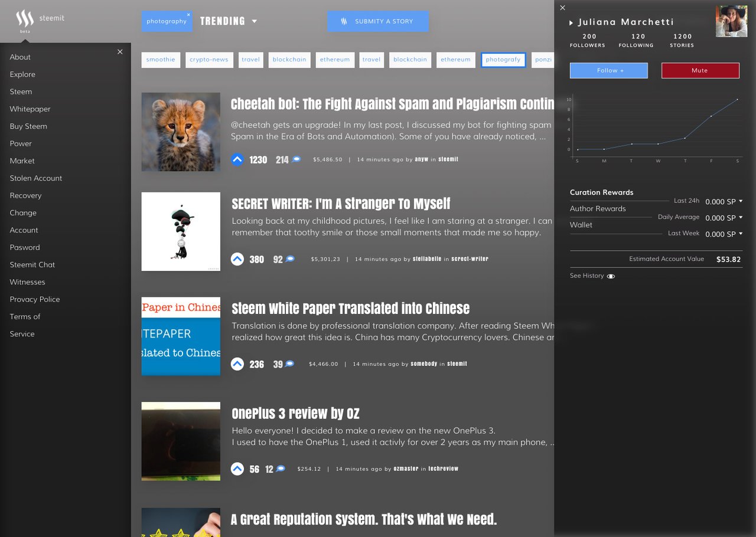Click the $5,486.50 payout on Cheetah post
The width and height of the screenshot is (756, 537).
pos(328,160)
